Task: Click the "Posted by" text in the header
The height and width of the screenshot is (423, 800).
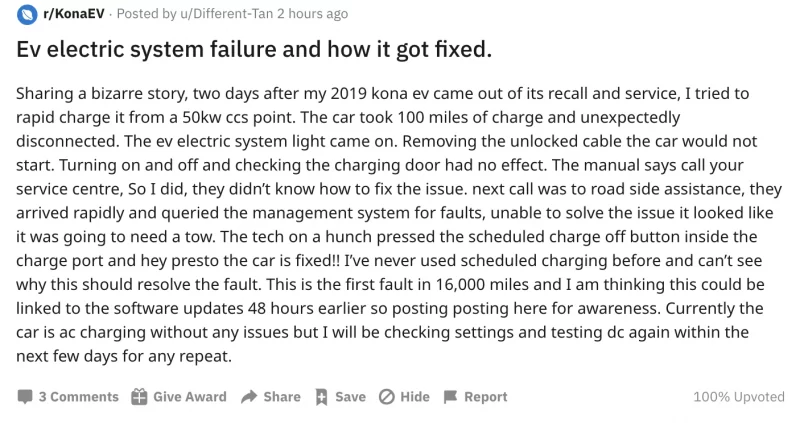Action: pyautogui.click(x=135, y=14)
